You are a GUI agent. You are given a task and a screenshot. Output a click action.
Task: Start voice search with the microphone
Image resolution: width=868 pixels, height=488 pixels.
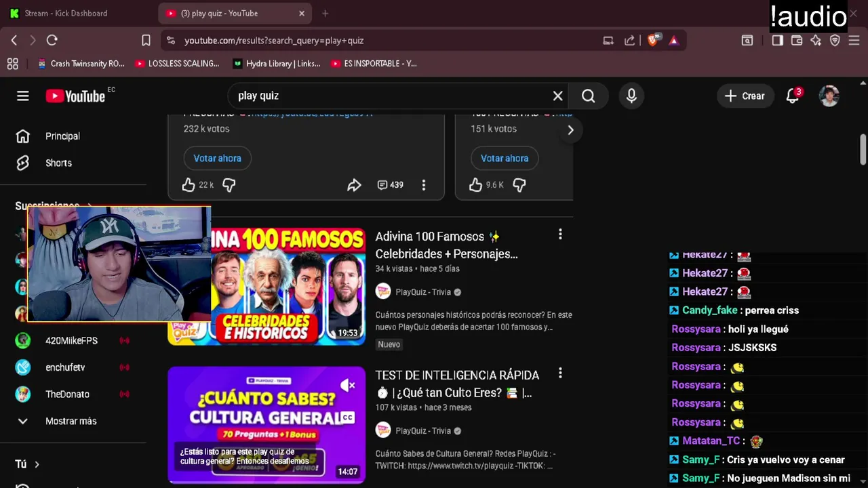[631, 96]
